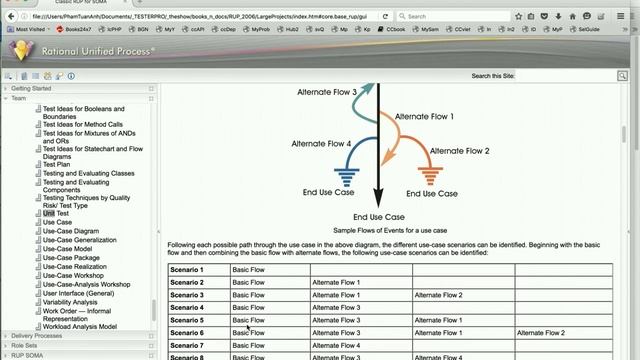This screenshot has height=360, width=640.
Task: Maximize the Team panel square icon
Action: tap(151, 98)
